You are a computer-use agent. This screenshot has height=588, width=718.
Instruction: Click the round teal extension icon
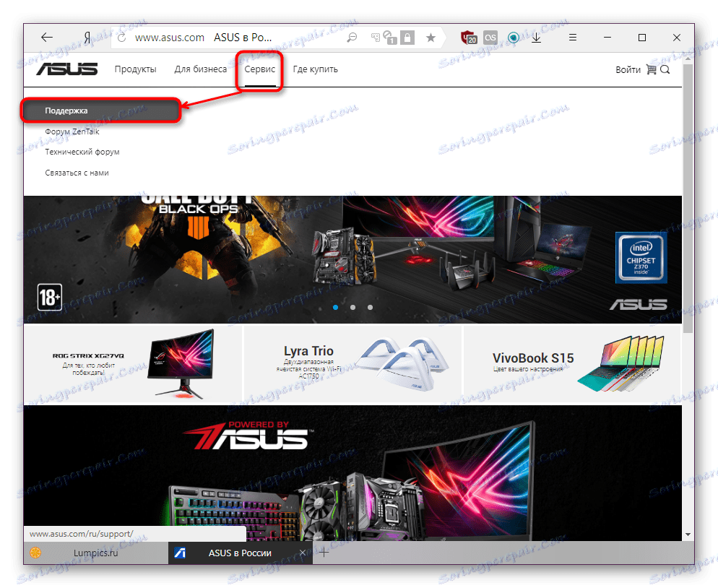tap(514, 38)
